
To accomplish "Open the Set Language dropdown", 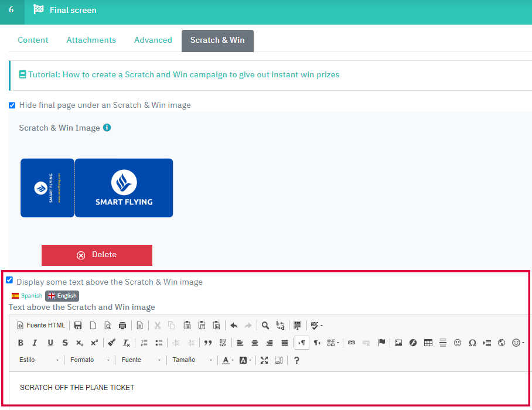I will [333, 343].
